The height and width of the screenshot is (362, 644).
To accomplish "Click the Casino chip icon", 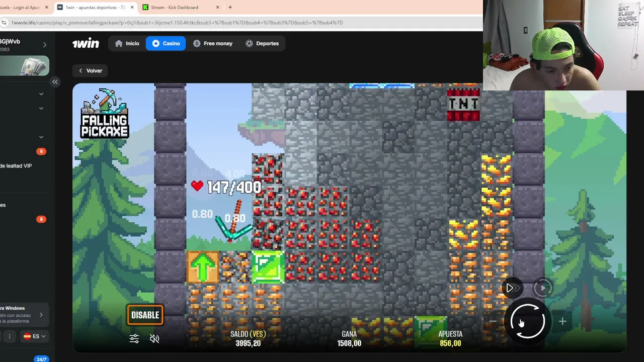I will pos(156,44).
